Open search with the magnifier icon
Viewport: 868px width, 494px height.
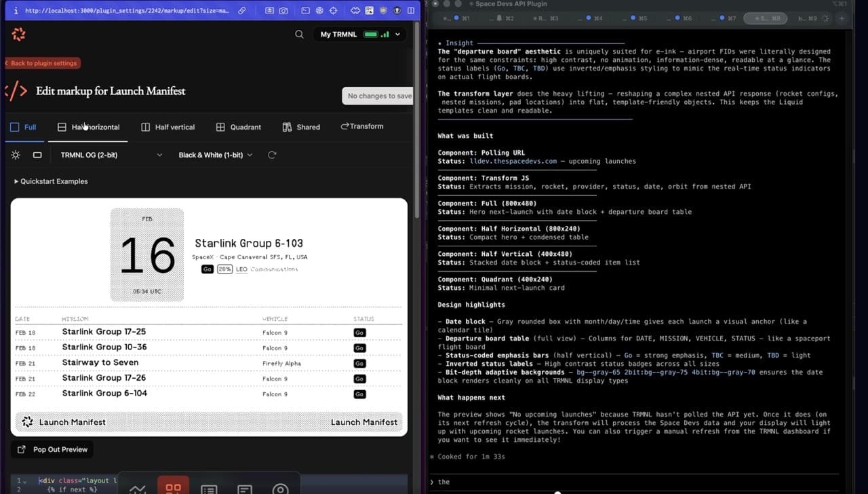click(x=299, y=34)
